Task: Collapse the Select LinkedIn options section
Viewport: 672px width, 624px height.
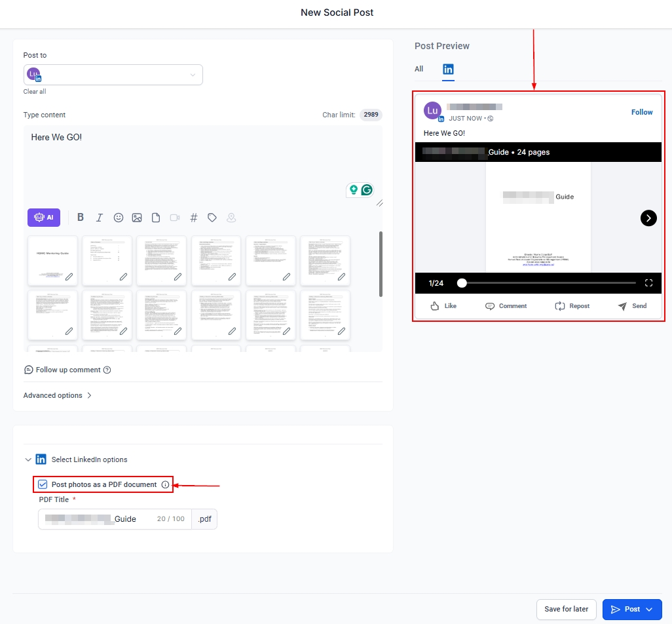Action: click(28, 459)
